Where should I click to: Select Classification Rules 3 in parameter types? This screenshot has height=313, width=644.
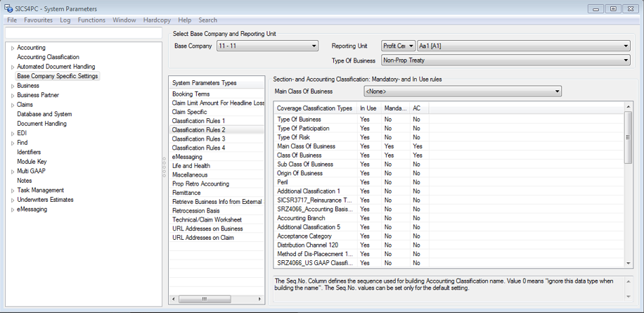[x=198, y=139]
